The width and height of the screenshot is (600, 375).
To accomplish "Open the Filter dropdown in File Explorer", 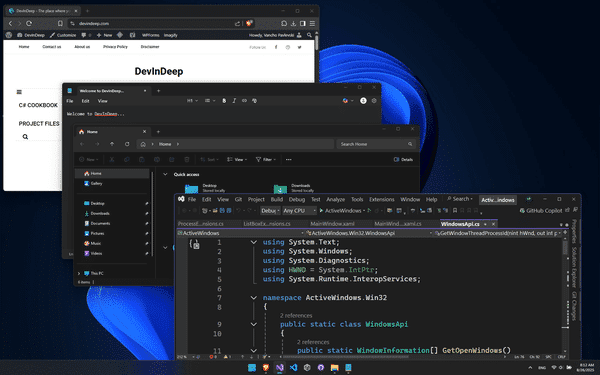I will pyautogui.click(x=265, y=160).
